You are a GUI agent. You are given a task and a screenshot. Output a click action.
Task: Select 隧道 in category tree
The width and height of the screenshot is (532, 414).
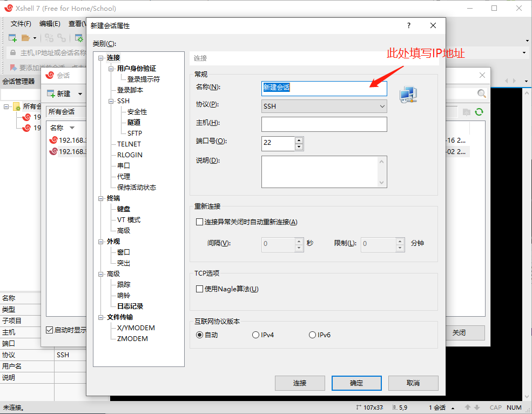[134, 122]
